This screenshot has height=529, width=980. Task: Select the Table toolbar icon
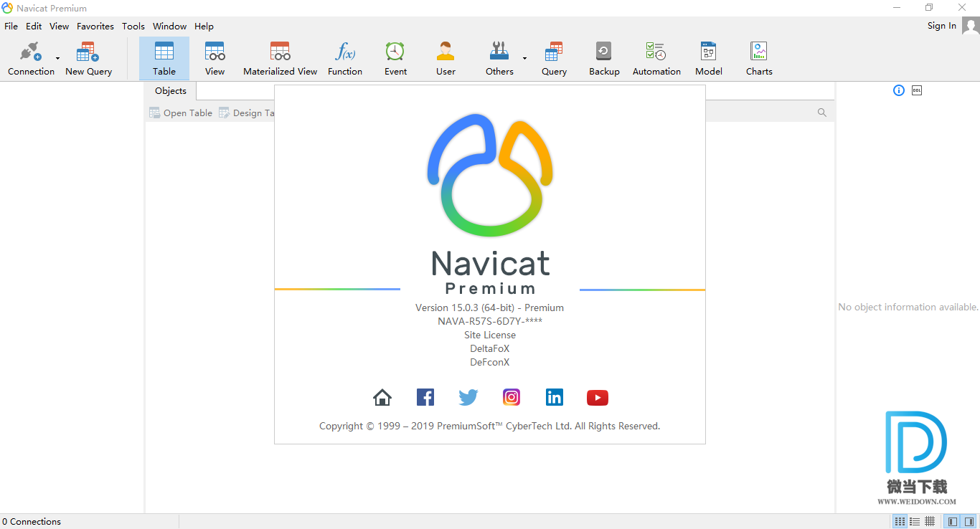tap(164, 59)
